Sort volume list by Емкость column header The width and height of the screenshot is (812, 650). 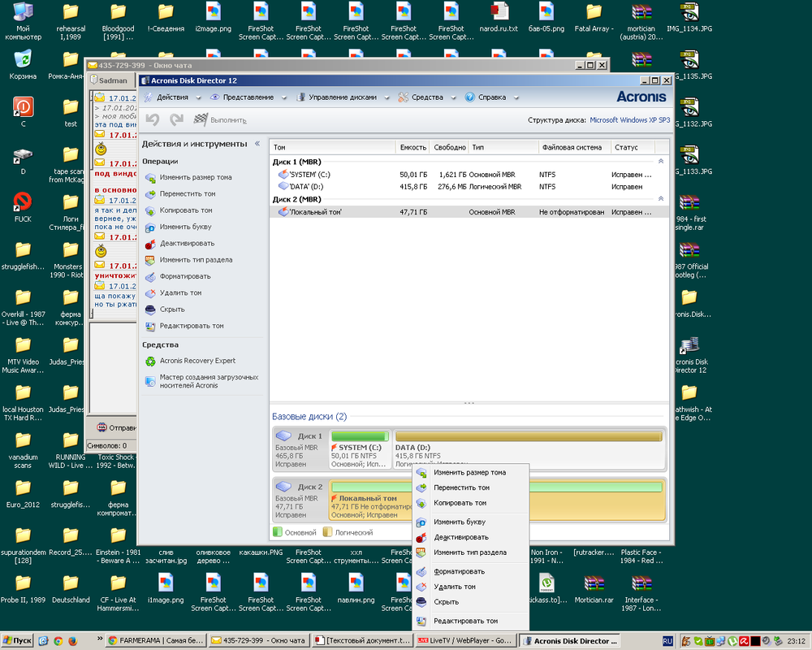point(412,148)
